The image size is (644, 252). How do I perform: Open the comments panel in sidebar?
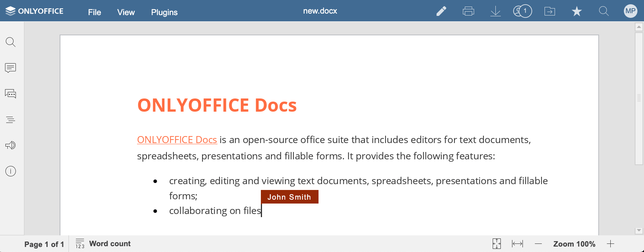tap(10, 68)
